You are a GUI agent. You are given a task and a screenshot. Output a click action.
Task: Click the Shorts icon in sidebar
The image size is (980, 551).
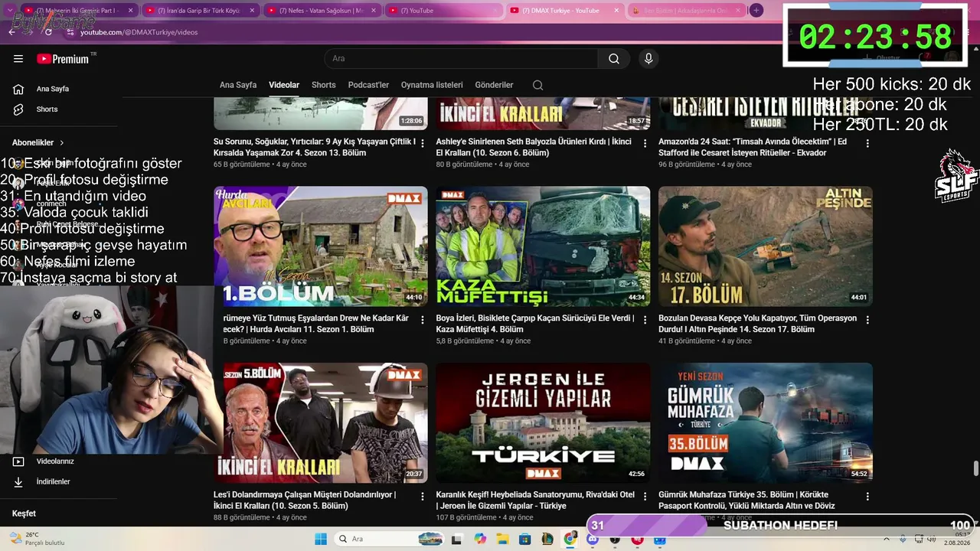[x=18, y=109]
